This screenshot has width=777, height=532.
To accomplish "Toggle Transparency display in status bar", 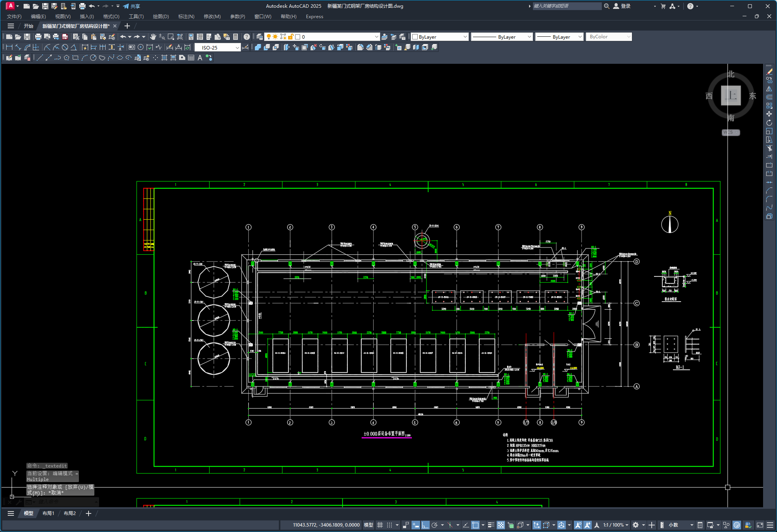I will click(x=501, y=525).
